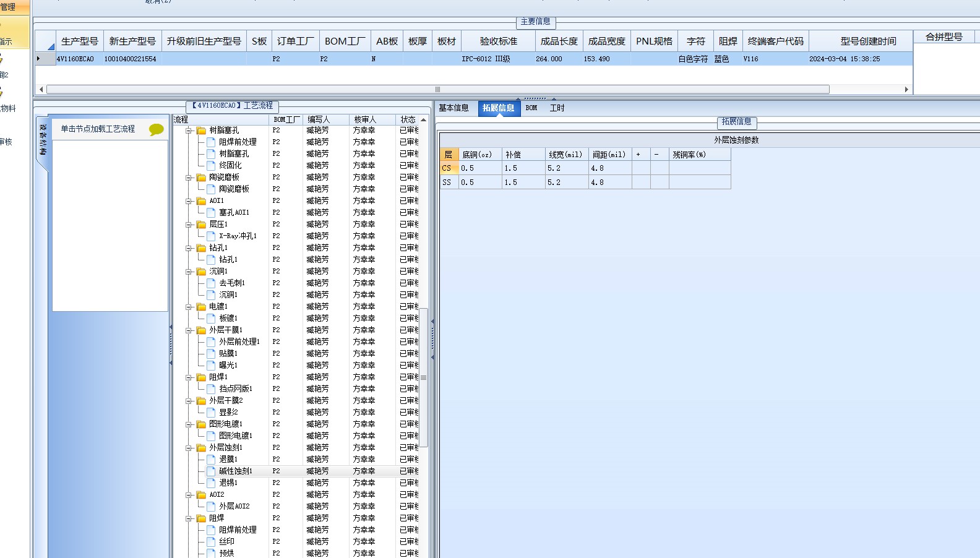Click the CS layer cell
The image size is (980, 558).
click(449, 168)
